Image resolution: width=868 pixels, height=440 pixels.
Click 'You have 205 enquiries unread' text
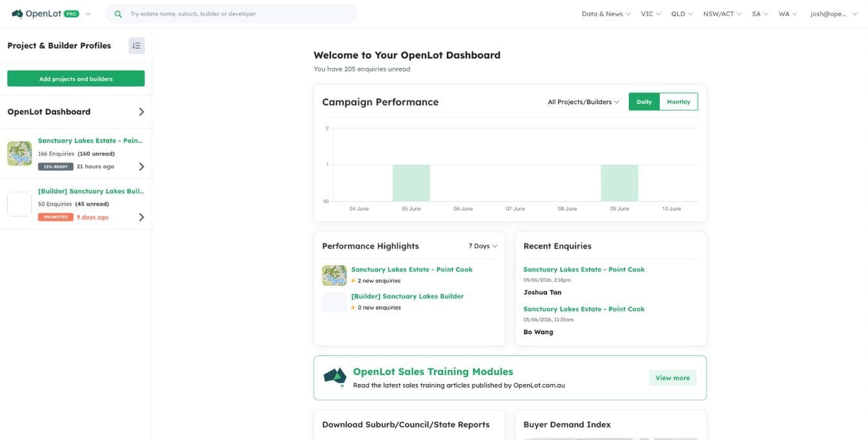point(362,69)
